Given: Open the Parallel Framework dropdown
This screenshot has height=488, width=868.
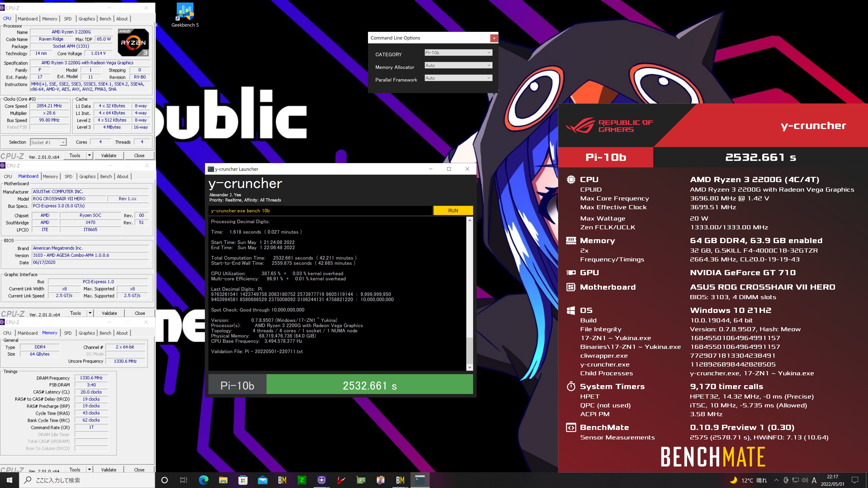Looking at the screenshot, I should 458,78.
